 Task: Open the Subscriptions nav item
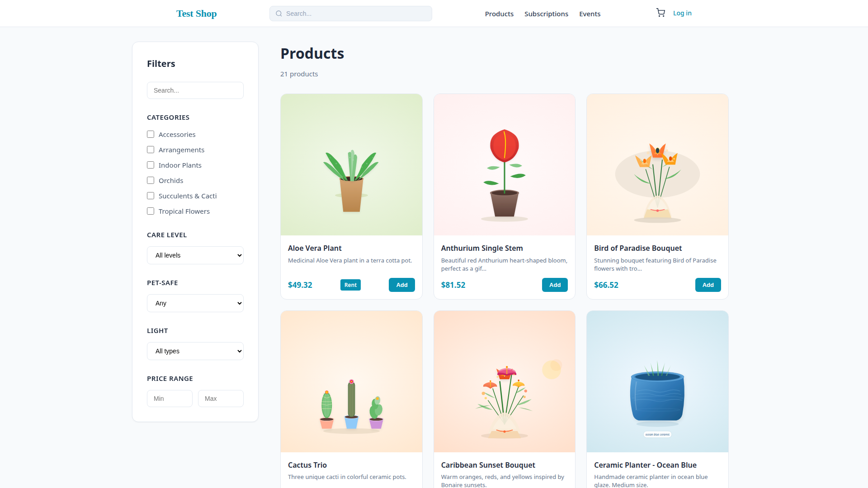[546, 14]
